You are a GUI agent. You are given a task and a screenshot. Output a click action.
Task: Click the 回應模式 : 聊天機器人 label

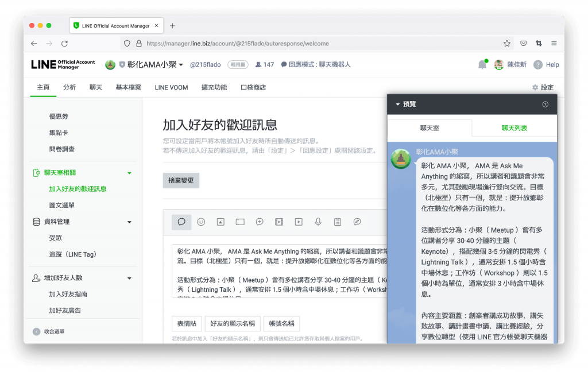(316, 64)
